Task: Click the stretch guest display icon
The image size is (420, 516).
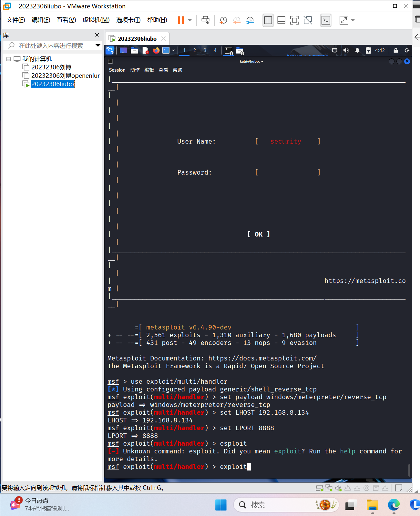Action: pos(344,20)
